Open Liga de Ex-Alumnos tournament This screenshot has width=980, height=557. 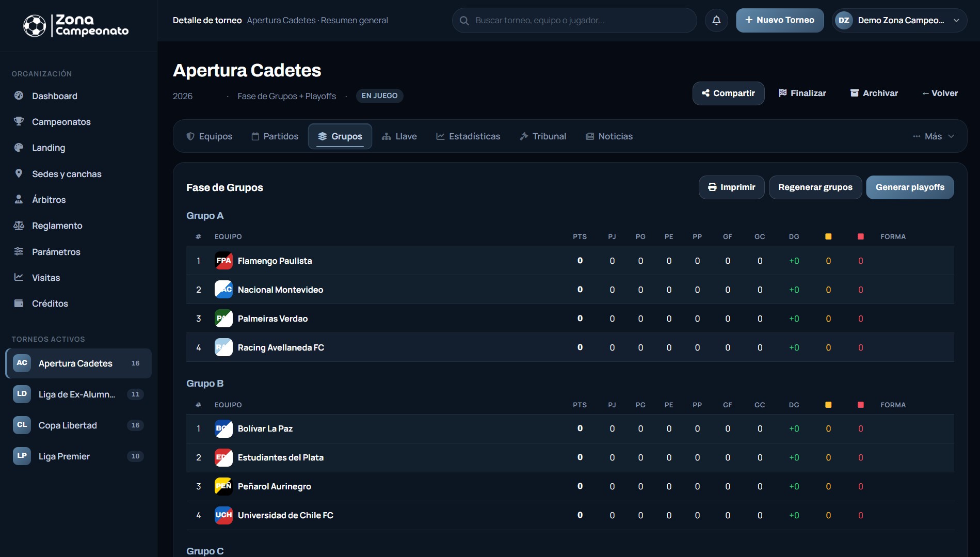point(78,394)
